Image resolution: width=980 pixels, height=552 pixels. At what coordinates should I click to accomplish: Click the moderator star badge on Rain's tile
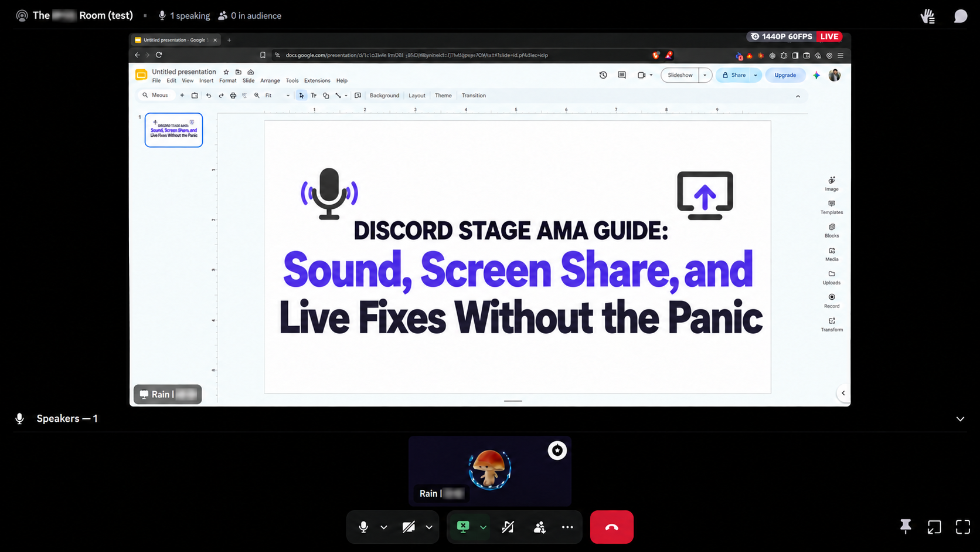[x=557, y=451]
